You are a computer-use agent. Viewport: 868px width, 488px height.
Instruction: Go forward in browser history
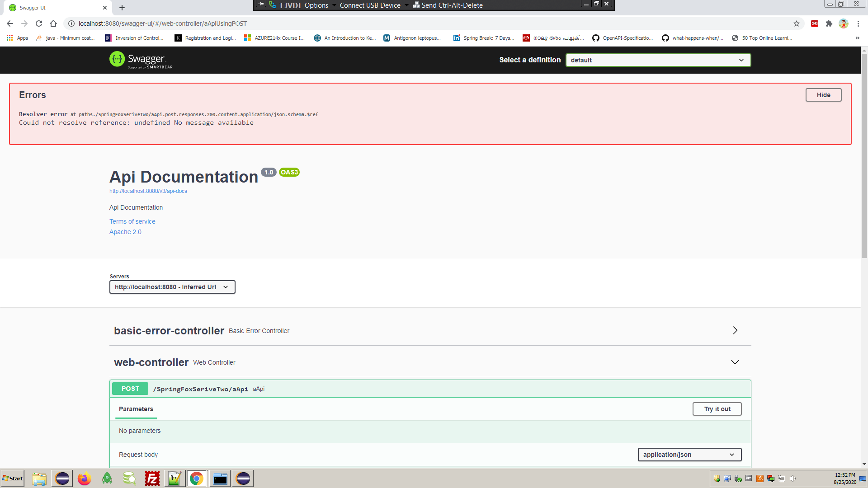[24, 23]
